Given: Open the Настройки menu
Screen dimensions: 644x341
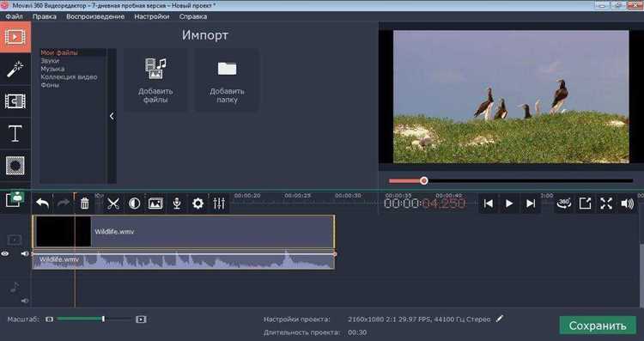Looking at the screenshot, I should (151, 16).
